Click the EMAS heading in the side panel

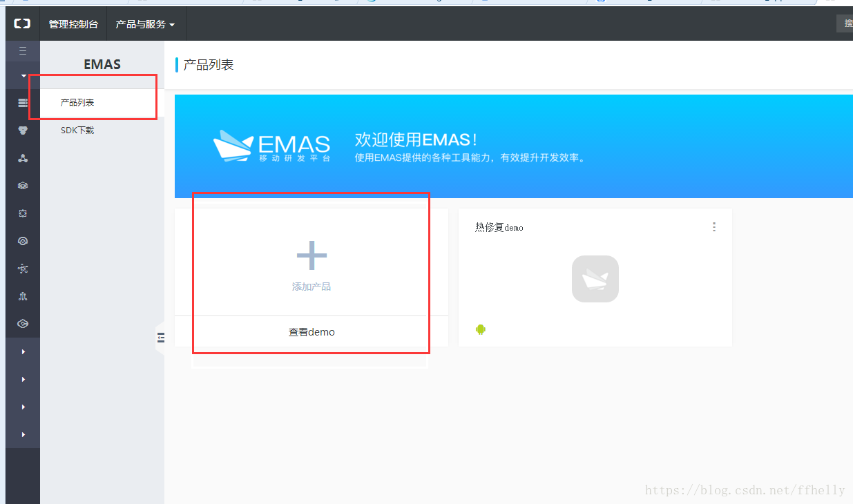click(x=102, y=64)
